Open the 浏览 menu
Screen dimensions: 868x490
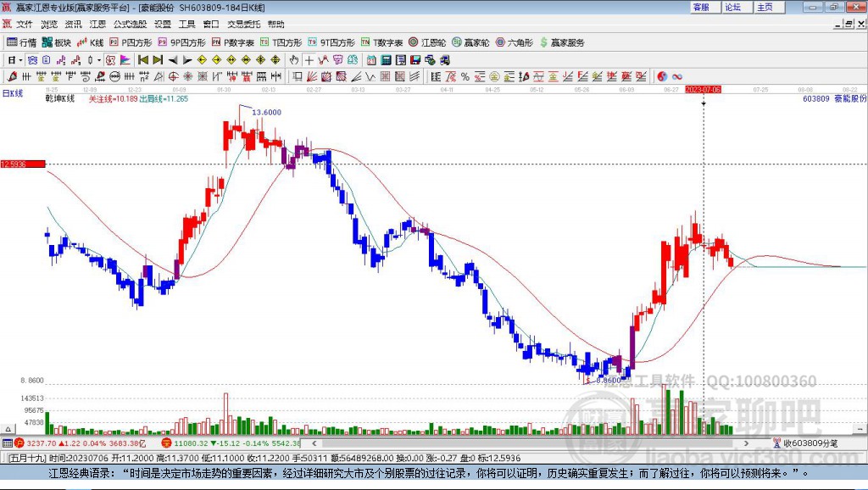(48, 24)
